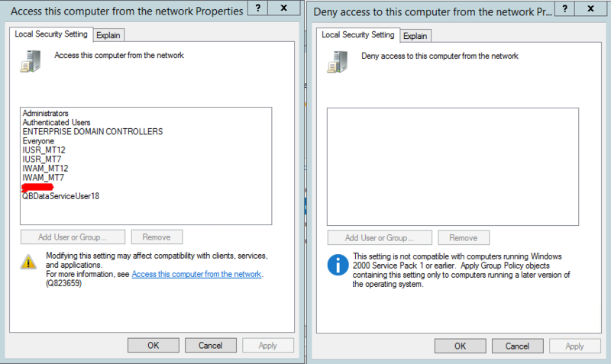The width and height of the screenshot is (611, 364).
Task: Close the Deny access Properties dialog
Action: point(592,9)
